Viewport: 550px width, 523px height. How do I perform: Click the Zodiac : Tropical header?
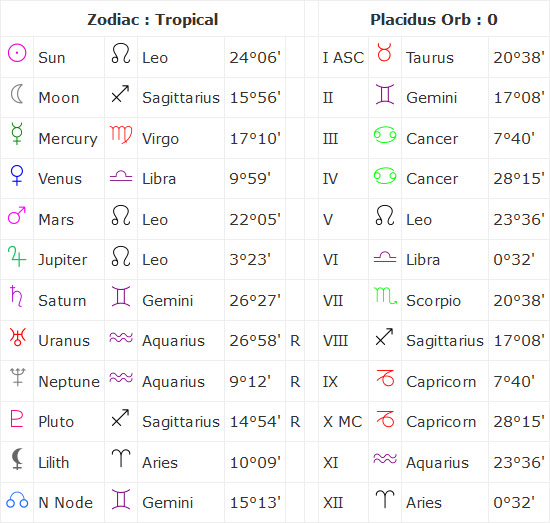[153, 20]
